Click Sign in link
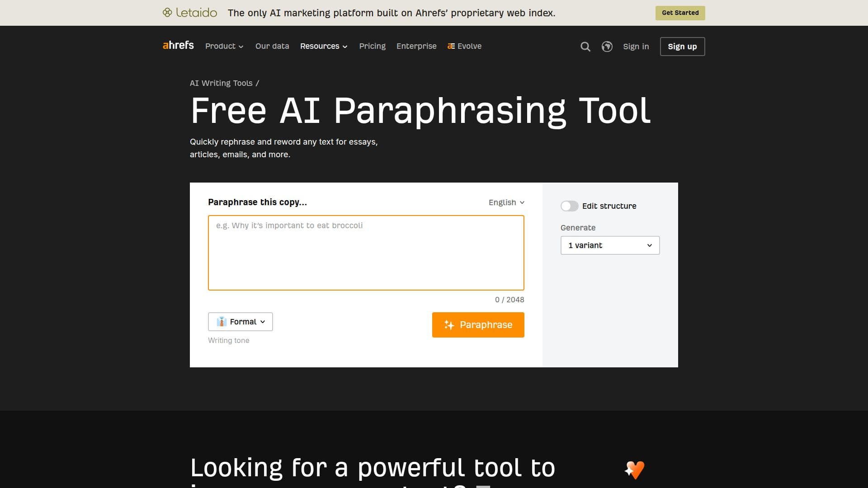Image resolution: width=868 pixels, height=488 pixels. tap(636, 47)
